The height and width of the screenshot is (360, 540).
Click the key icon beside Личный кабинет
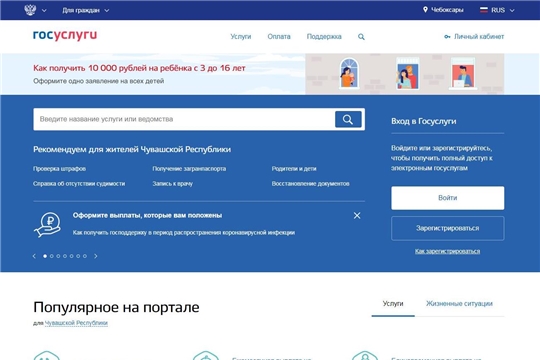pyautogui.click(x=447, y=37)
